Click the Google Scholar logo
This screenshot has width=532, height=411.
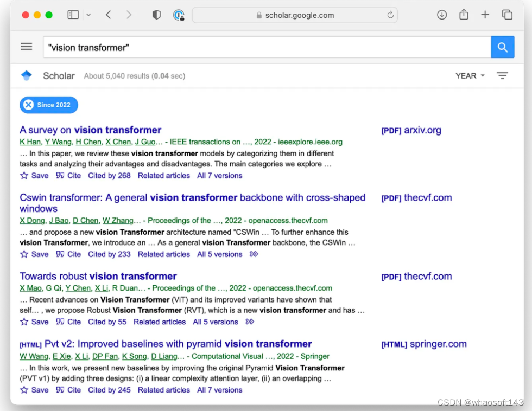click(x=27, y=75)
